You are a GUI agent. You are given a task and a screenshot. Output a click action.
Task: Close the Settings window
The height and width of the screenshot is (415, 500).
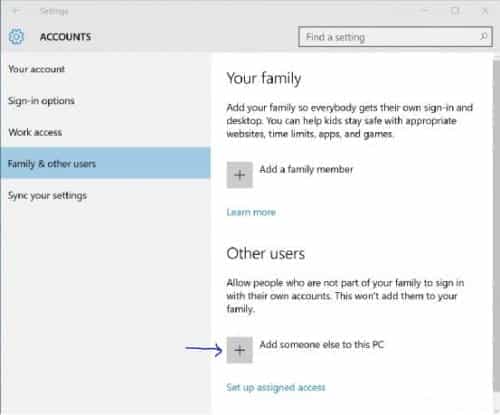click(x=485, y=11)
